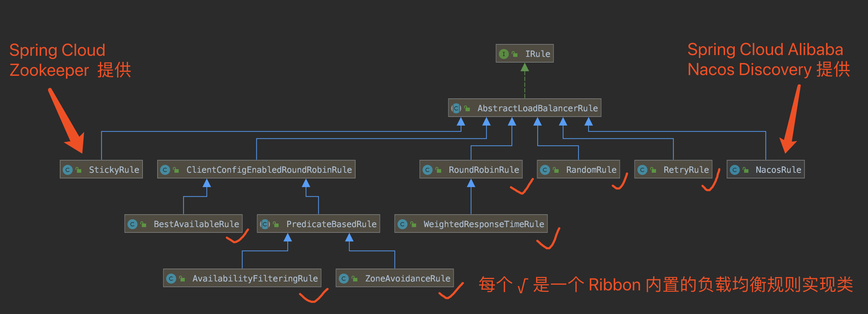Click the class icon on RandomRule

click(x=545, y=170)
